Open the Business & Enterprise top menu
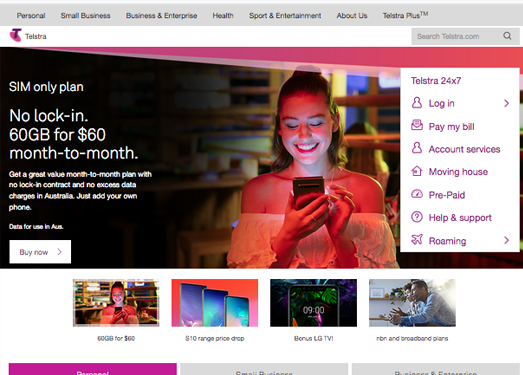523x375 pixels. pos(161,16)
